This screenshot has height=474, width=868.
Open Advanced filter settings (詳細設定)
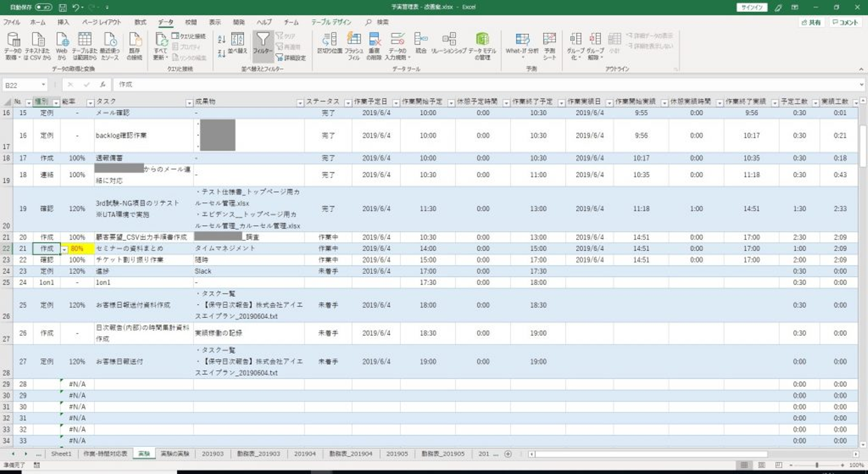(291, 58)
